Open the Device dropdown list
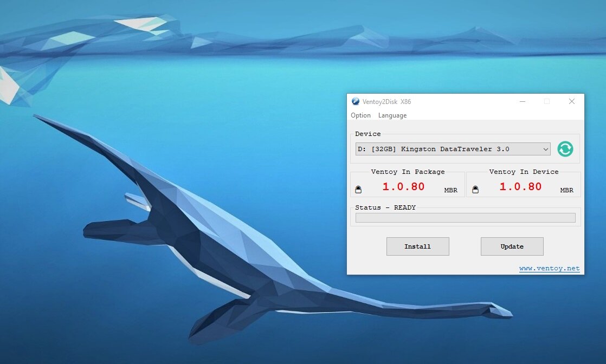Viewport: 606px width, 364px height. pos(453,149)
